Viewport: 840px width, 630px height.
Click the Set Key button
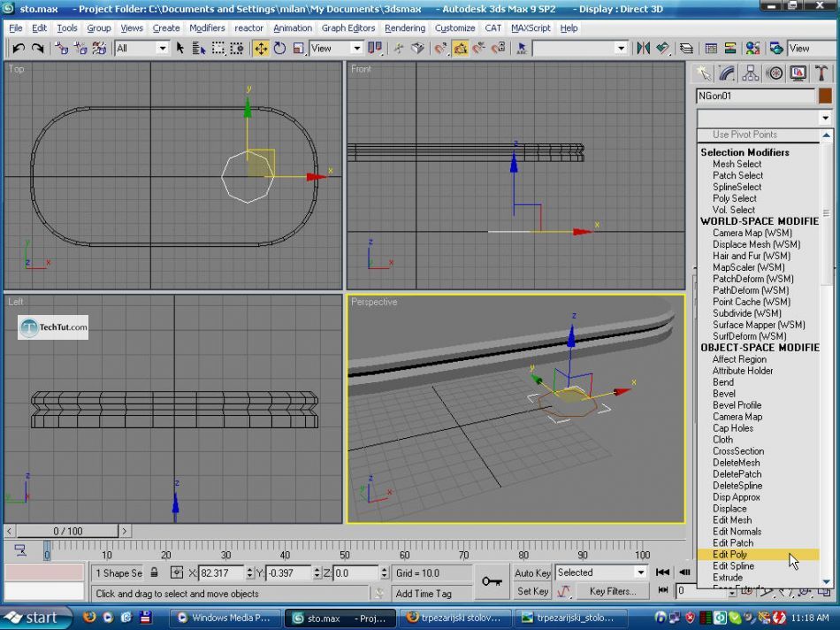coord(532,591)
